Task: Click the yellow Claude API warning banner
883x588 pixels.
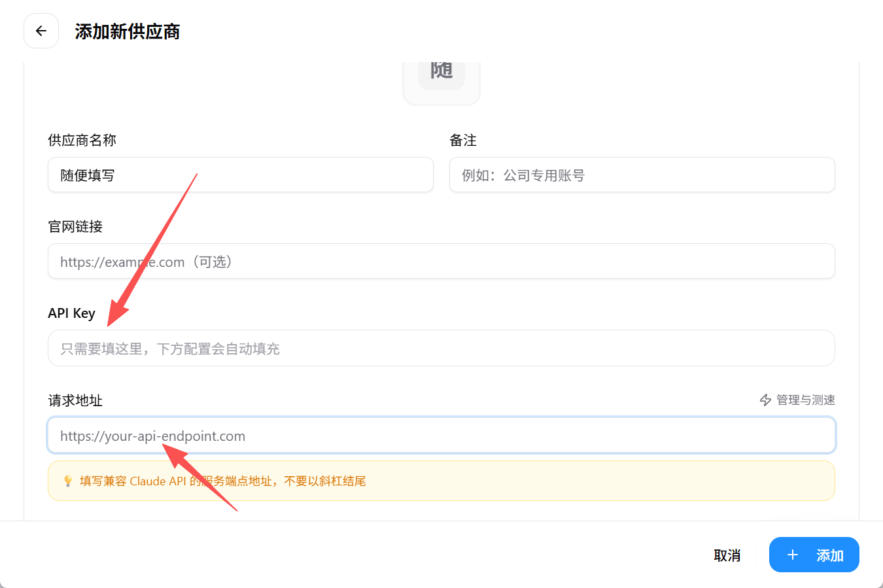Action: pos(441,481)
